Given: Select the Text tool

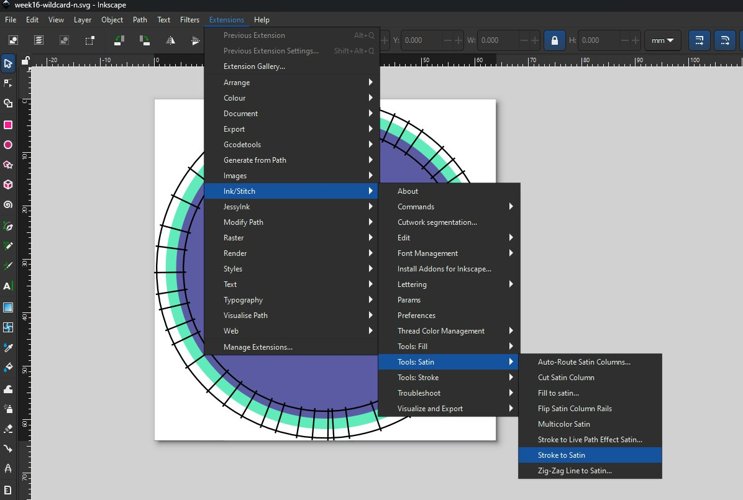Looking at the screenshot, I should [x=8, y=286].
